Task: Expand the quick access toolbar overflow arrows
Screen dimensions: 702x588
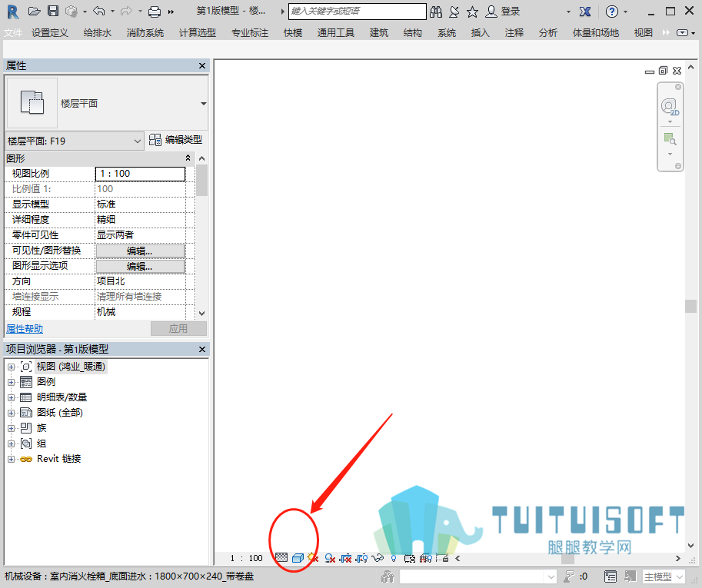Action: (x=171, y=12)
